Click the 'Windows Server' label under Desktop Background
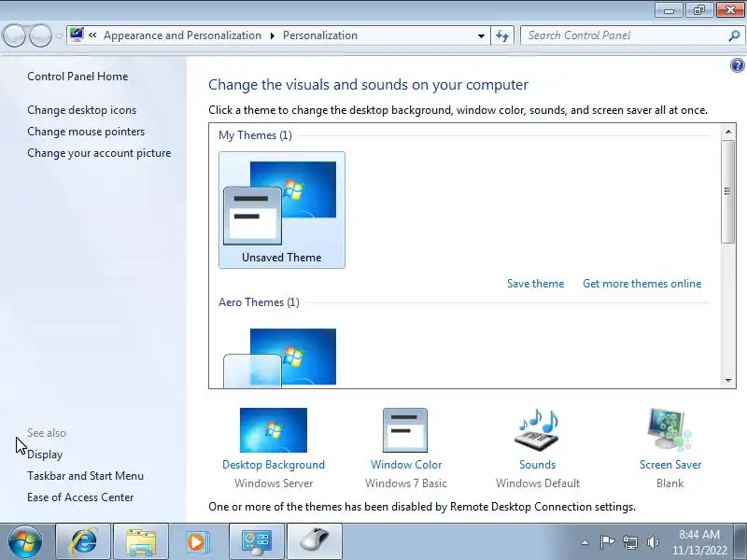 [274, 483]
